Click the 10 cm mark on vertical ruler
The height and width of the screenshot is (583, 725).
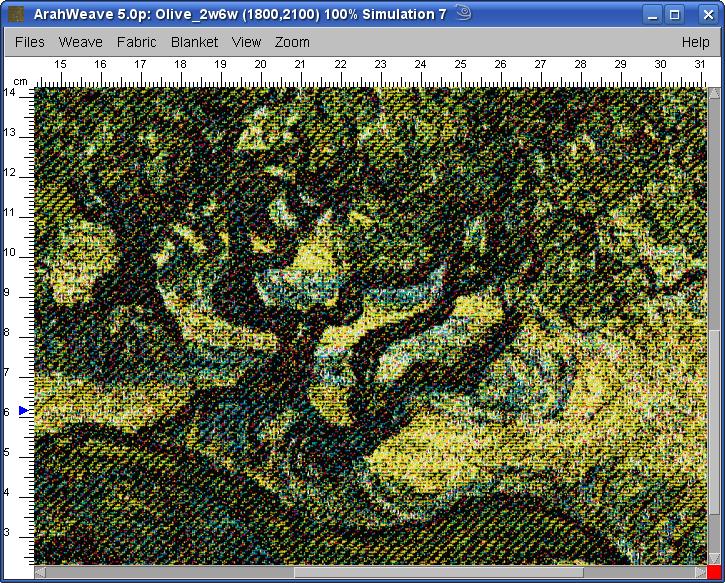click(10, 252)
